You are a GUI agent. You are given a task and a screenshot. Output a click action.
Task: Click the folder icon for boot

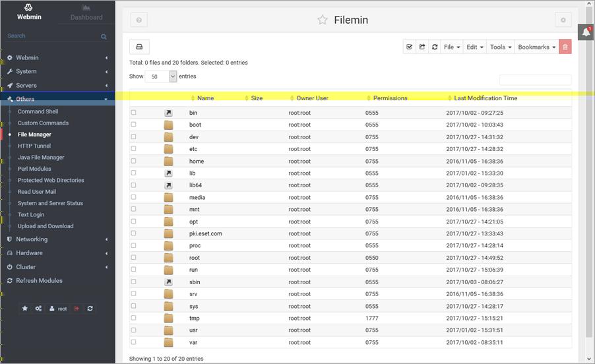(168, 125)
